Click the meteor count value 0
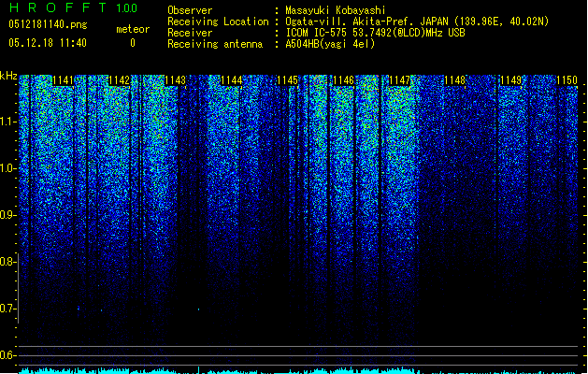 pos(133,43)
